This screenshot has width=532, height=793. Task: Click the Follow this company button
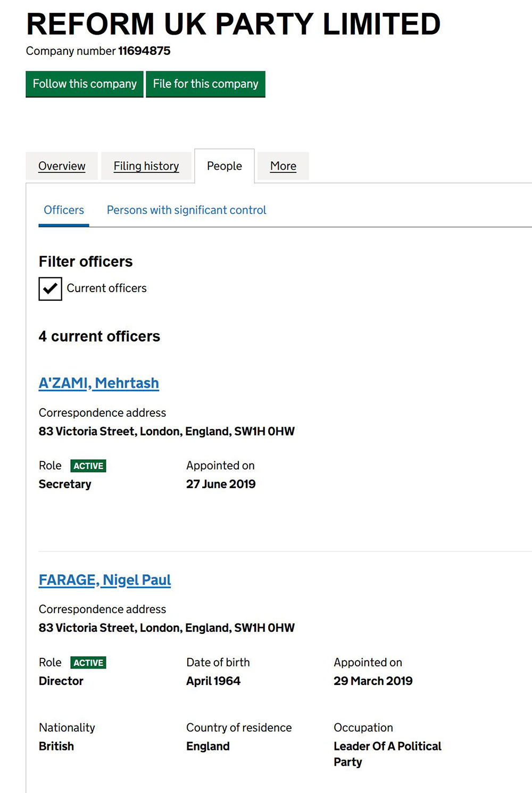(x=85, y=84)
